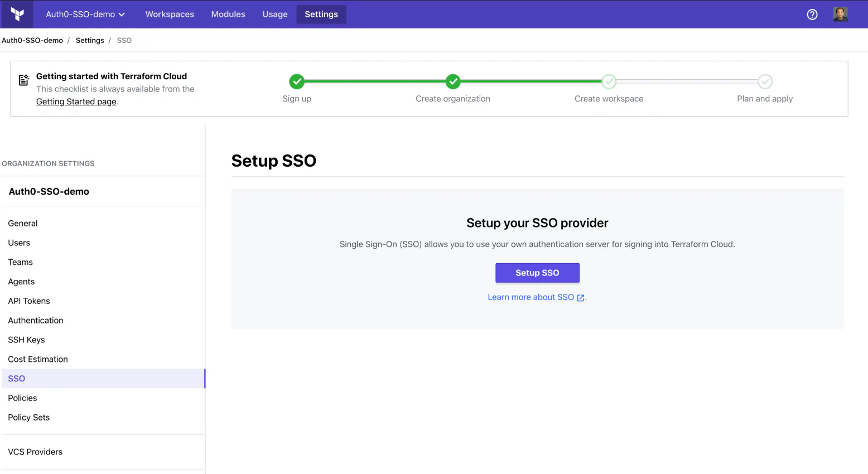Click external link icon beside Learn more
The image size is (868, 474).
[x=581, y=298]
